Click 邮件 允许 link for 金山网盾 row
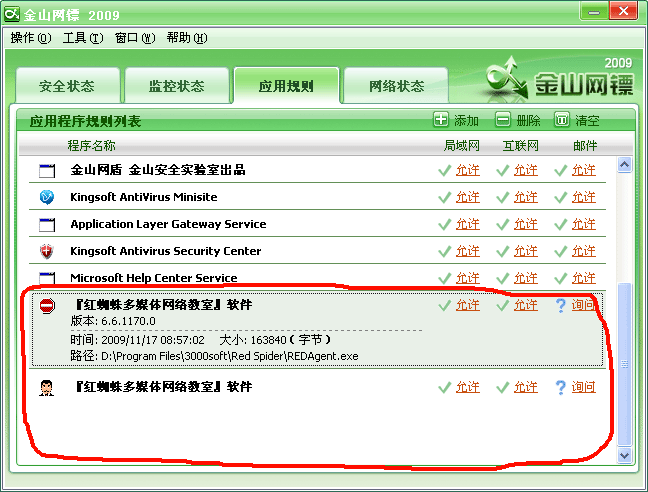 click(x=583, y=170)
